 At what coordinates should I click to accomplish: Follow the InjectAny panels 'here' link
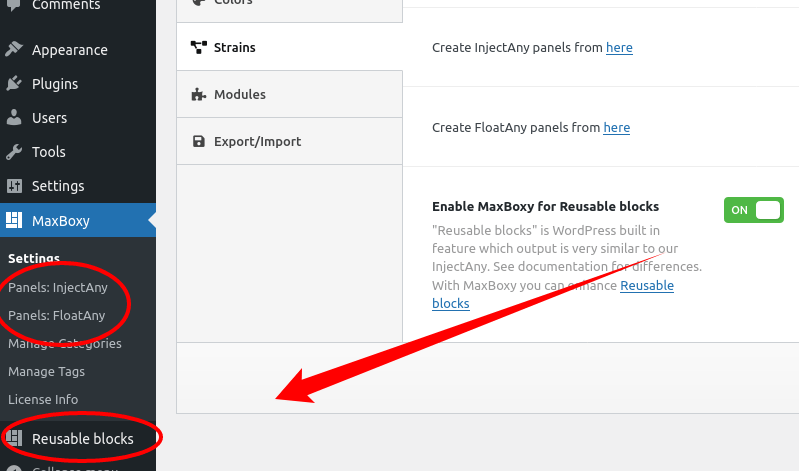coord(619,47)
